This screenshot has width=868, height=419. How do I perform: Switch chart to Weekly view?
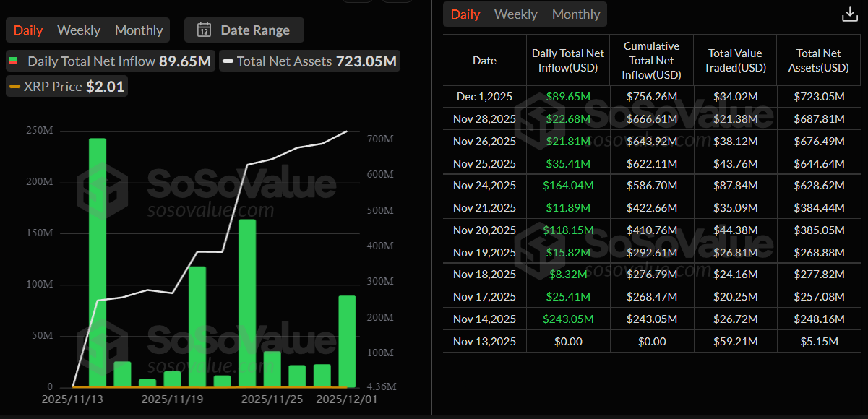pyautogui.click(x=78, y=30)
